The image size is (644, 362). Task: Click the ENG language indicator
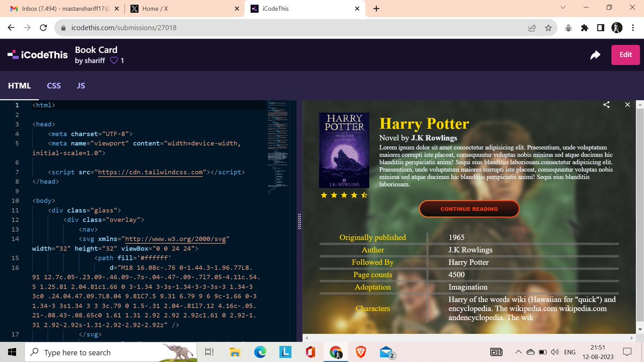click(x=570, y=352)
